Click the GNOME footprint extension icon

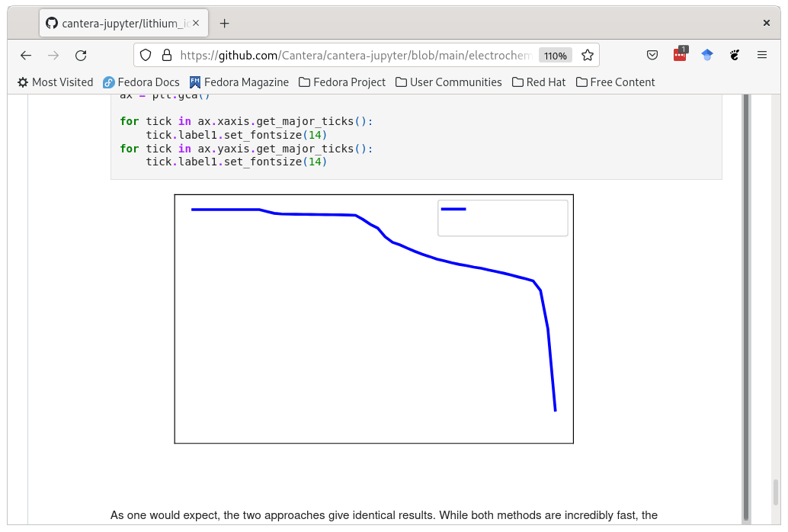point(734,55)
